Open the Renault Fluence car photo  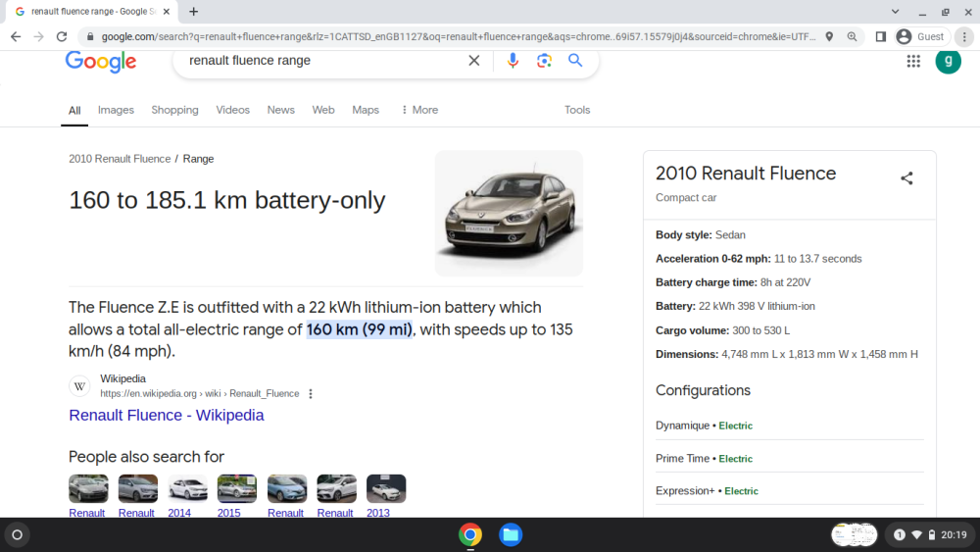[x=509, y=213]
